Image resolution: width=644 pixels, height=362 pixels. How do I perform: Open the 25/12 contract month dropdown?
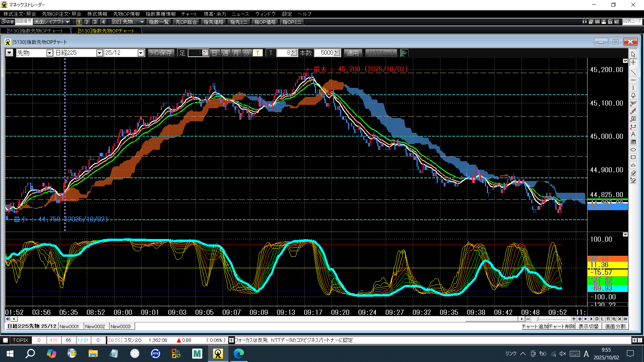point(141,53)
